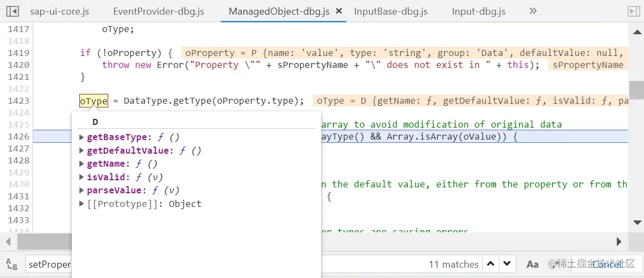
Task: Open the EventProvider-dbg.js tab
Action: coord(159,11)
